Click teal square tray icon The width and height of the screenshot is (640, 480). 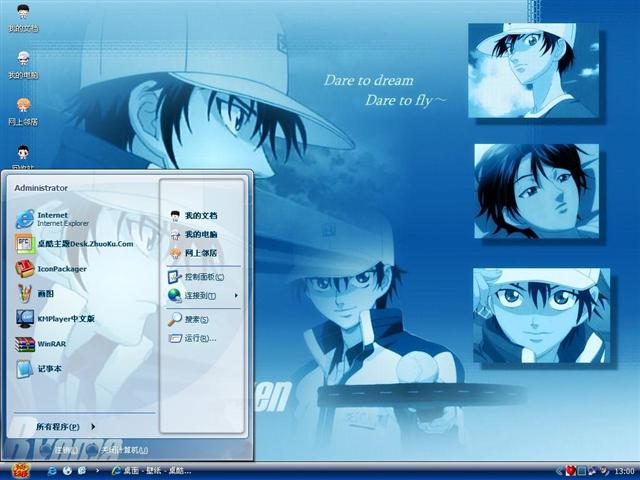click(x=581, y=471)
